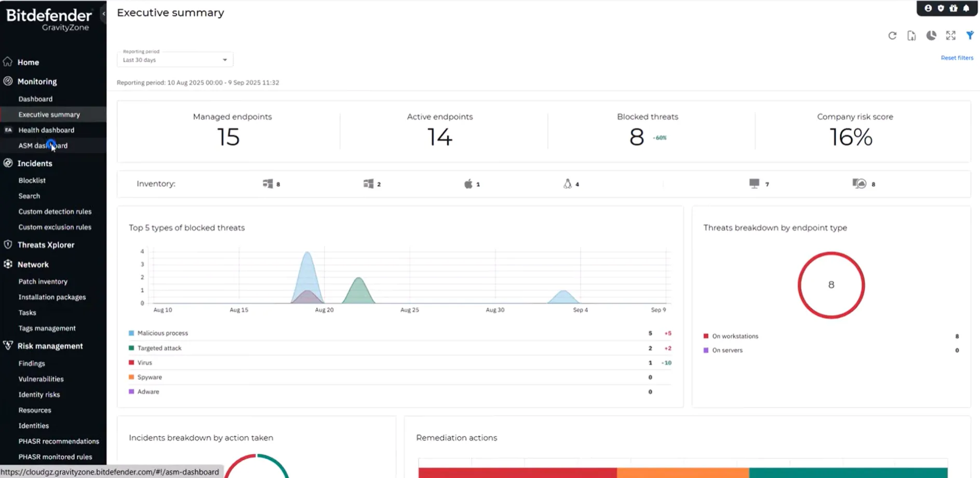Click the red Virus legend swatch
Viewport: 980px width, 478px height.
[131, 363]
